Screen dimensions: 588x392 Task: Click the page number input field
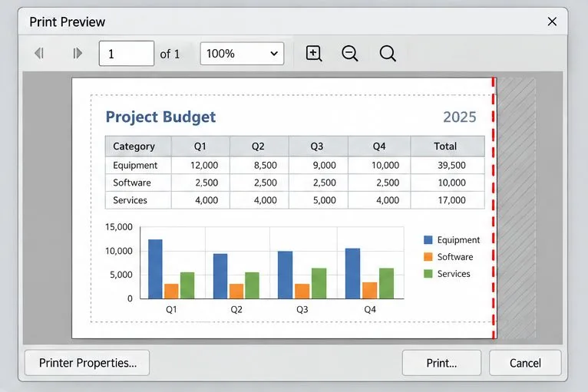127,54
